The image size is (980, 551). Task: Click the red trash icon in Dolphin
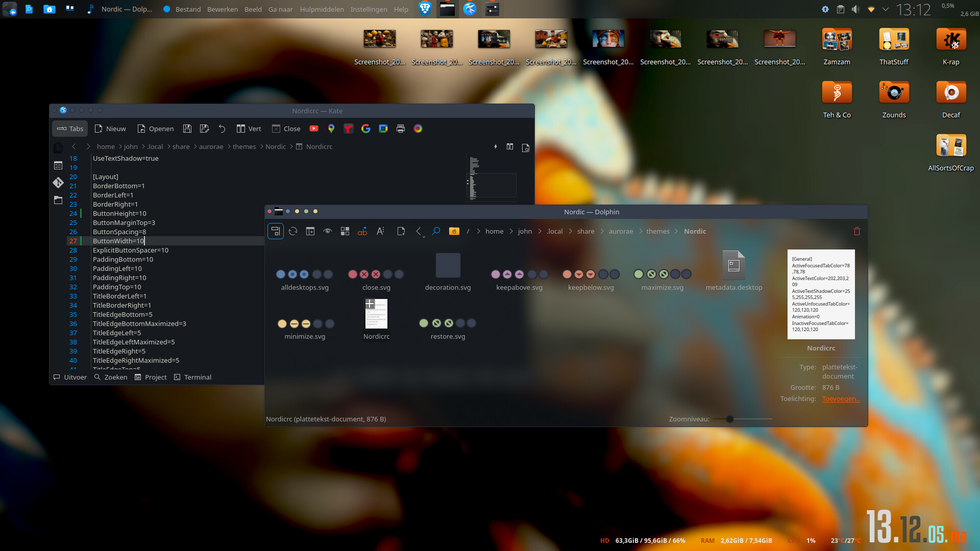tap(857, 231)
